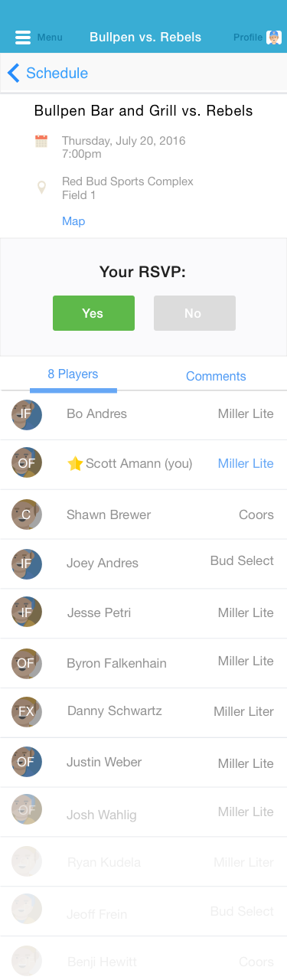Click the calendar date icon

tap(41, 141)
